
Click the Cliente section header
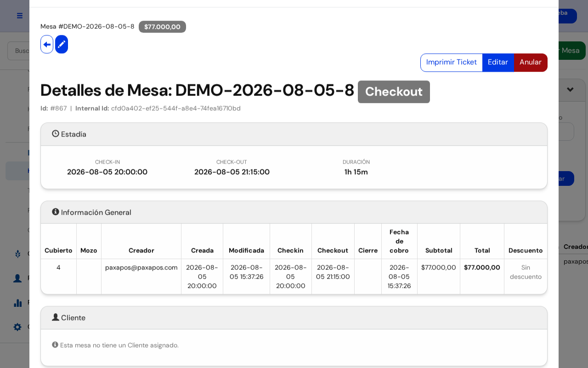[x=294, y=318]
